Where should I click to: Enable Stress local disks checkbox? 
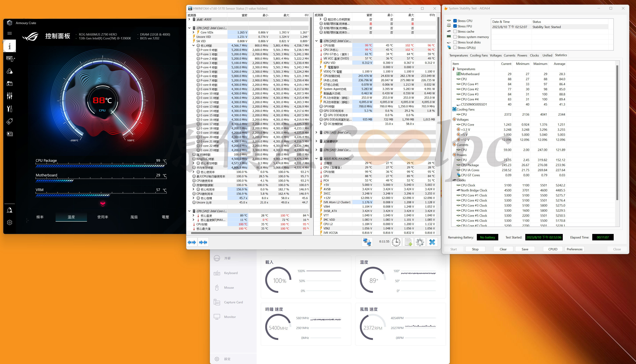tap(455, 42)
